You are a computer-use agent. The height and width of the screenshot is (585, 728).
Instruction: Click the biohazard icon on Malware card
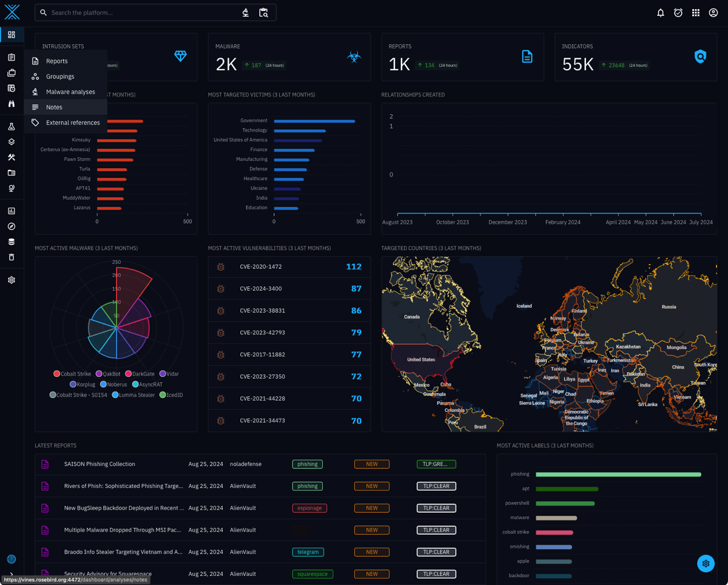tap(354, 56)
